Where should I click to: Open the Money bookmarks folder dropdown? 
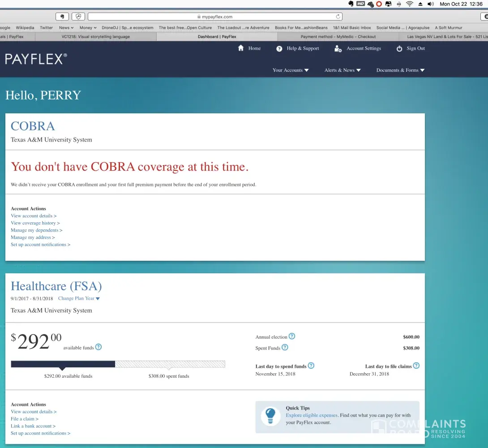click(x=88, y=28)
